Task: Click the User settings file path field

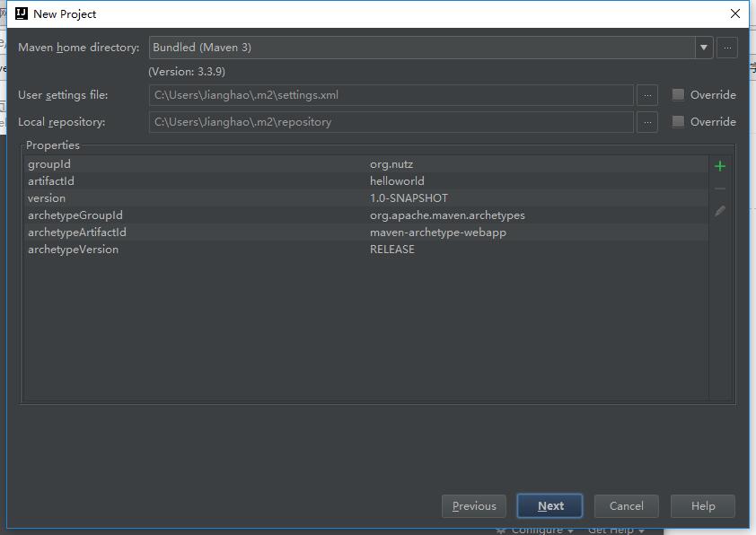Action: [391, 95]
